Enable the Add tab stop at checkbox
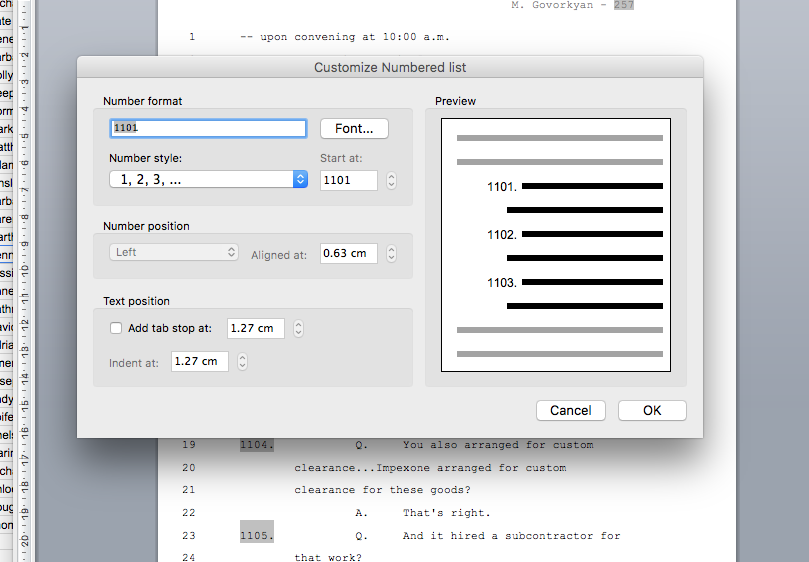 (116, 328)
